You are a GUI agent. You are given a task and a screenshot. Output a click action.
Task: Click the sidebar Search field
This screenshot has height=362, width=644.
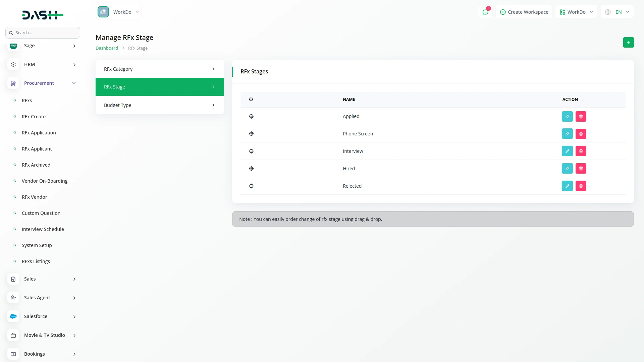[43, 33]
